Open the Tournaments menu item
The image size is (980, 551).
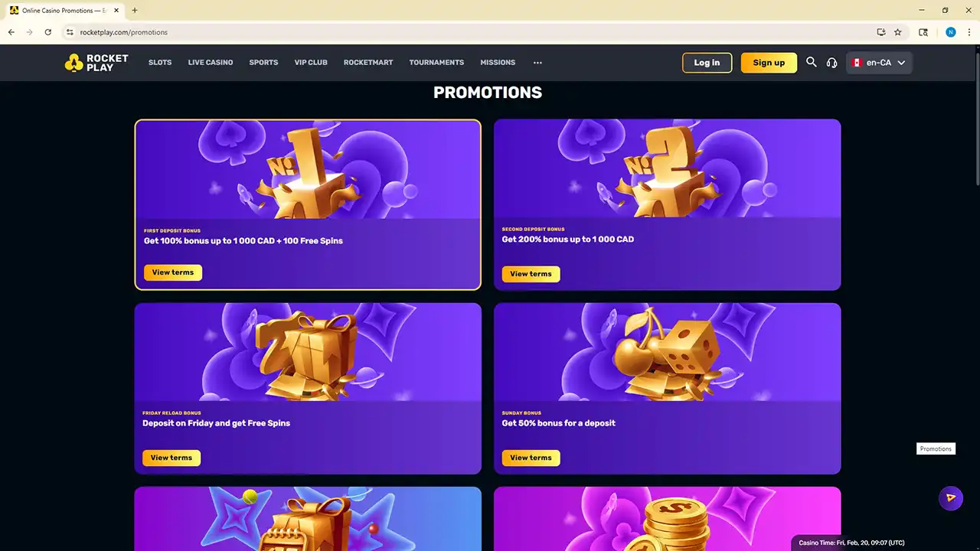tap(436, 63)
